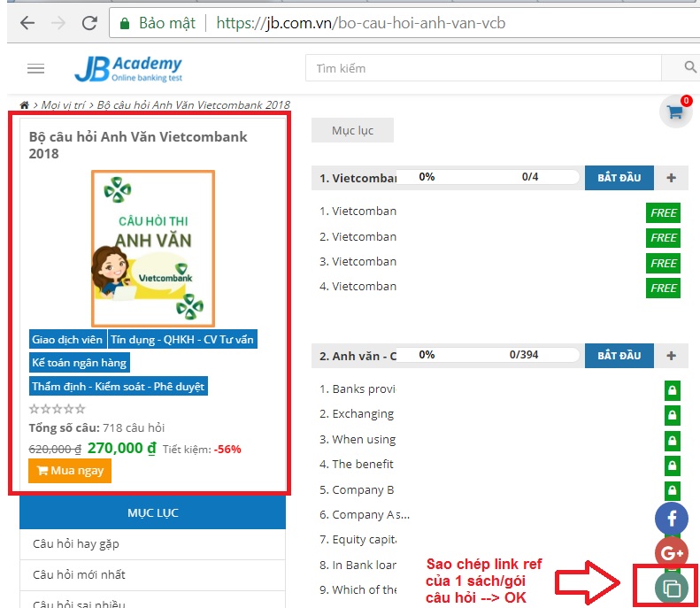Screen dimensions: 700x608
Task: Open question 5. Company B
Action: (x=357, y=489)
